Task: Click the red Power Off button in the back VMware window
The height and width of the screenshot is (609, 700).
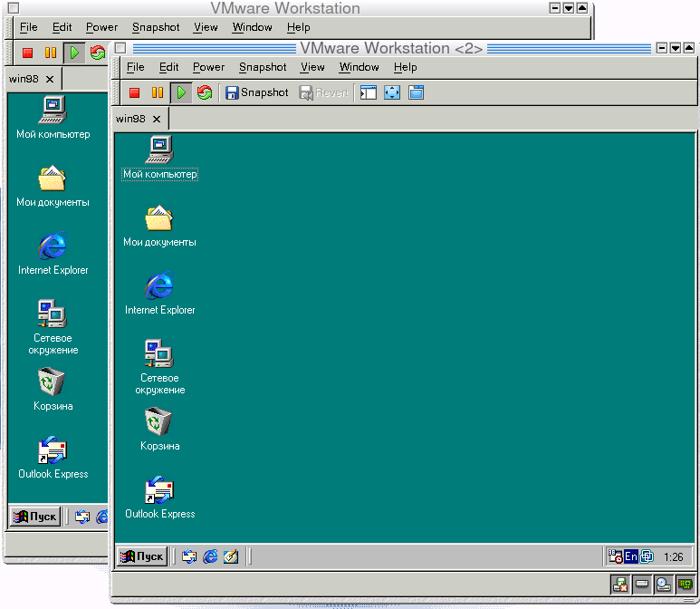Action: pyautogui.click(x=28, y=53)
